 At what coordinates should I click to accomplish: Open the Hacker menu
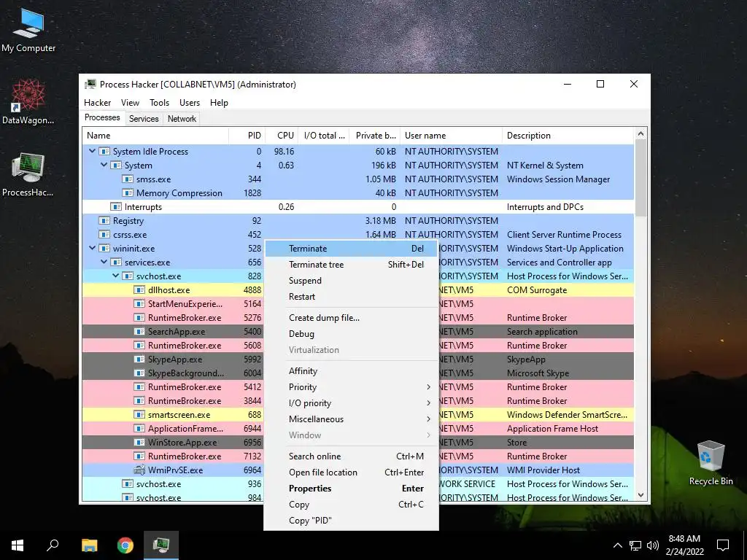tap(97, 103)
